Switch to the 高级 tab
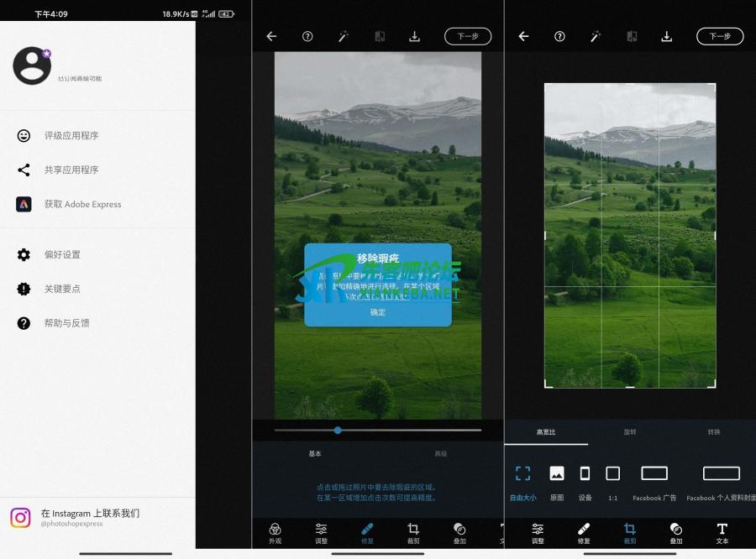This screenshot has height=559, width=756. (440, 454)
